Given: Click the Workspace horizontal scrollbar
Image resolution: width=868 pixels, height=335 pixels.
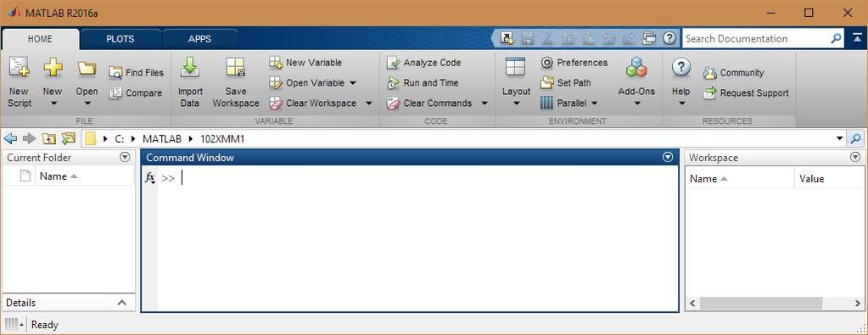Looking at the screenshot, I should (761, 304).
